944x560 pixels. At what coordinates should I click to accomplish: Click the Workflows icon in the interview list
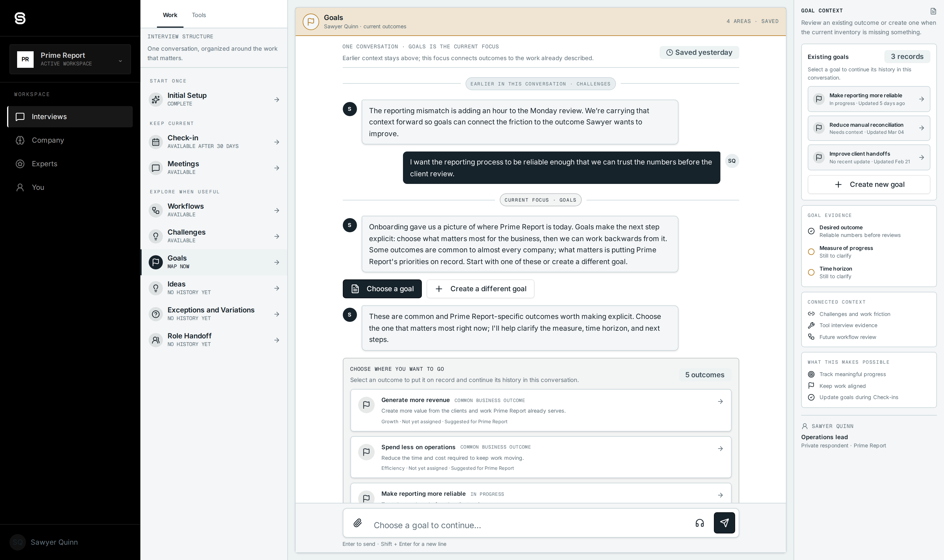[x=155, y=210]
